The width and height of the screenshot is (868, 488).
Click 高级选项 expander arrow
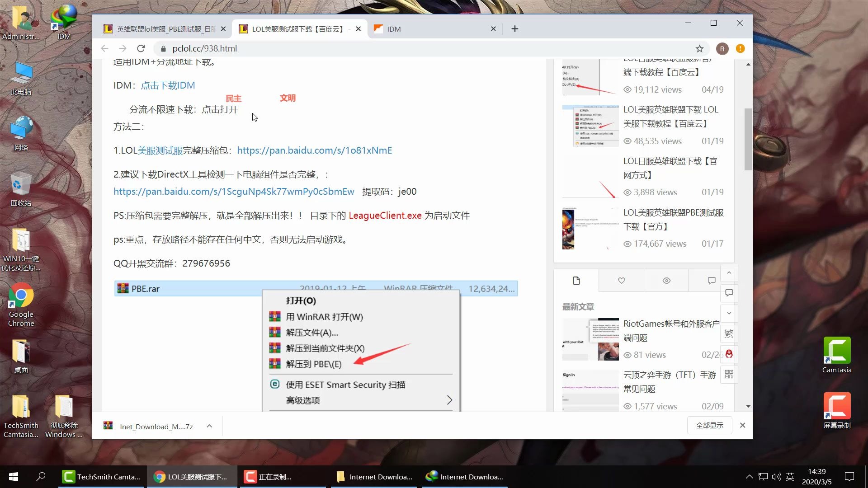point(449,400)
